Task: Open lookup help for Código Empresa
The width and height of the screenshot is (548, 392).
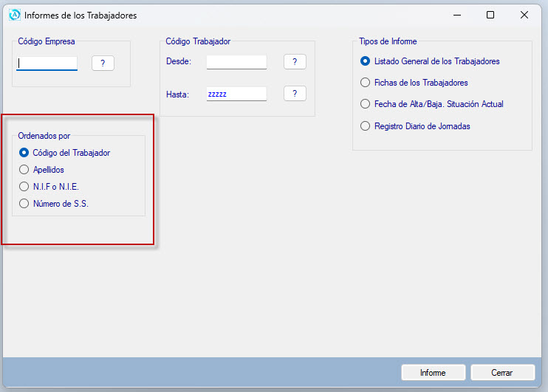Action: (103, 63)
